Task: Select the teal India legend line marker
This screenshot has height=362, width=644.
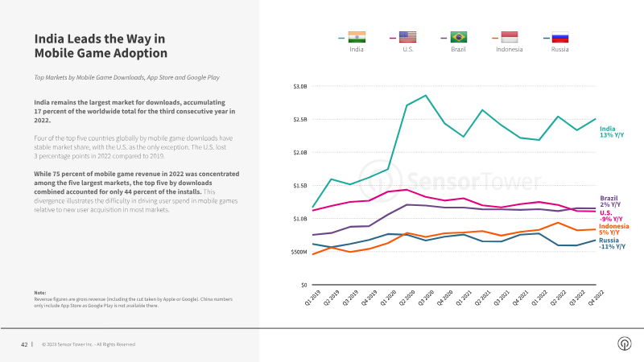Action: 341,38
